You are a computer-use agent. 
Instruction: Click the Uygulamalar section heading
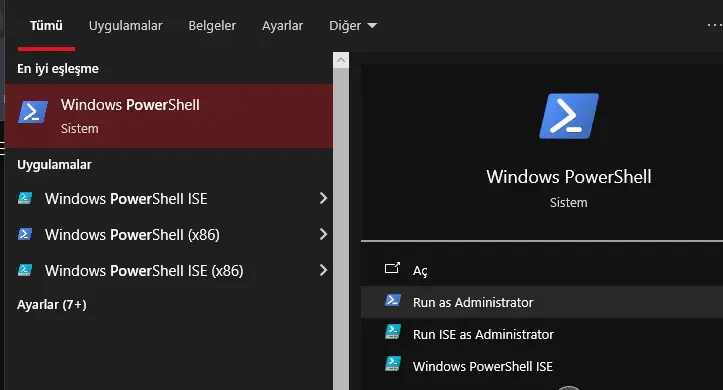click(x=54, y=165)
